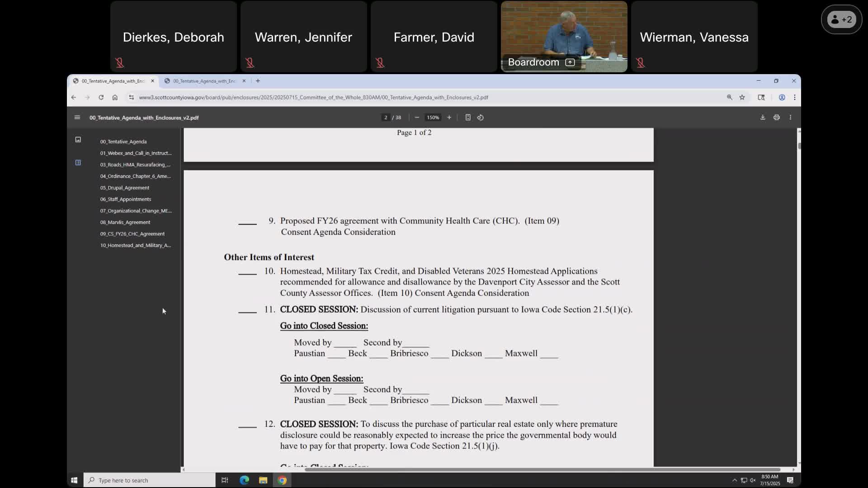Launch Microsoft Edge from the taskbar
Image resolution: width=868 pixels, height=488 pixels.
[x=244, y=480]
